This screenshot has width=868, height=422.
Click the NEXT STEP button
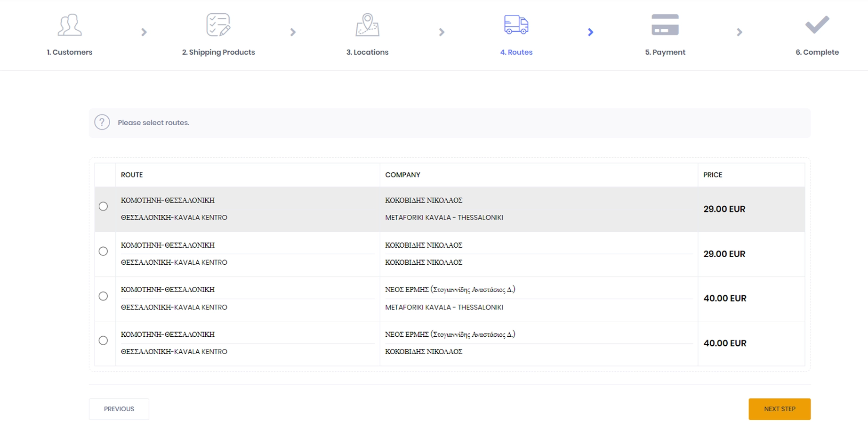pos(780,409)
